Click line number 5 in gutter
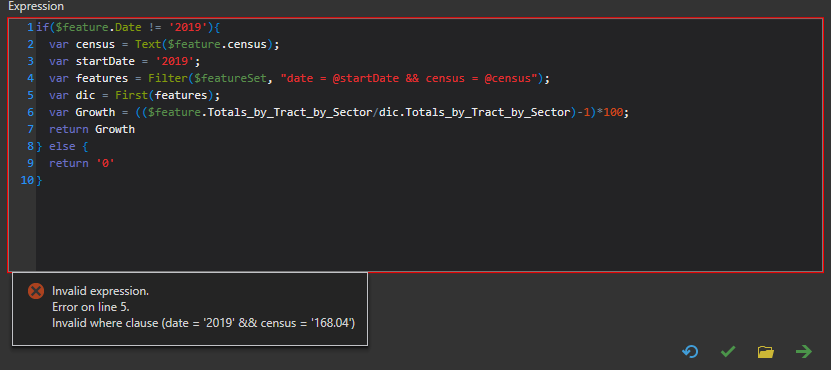 31,95
